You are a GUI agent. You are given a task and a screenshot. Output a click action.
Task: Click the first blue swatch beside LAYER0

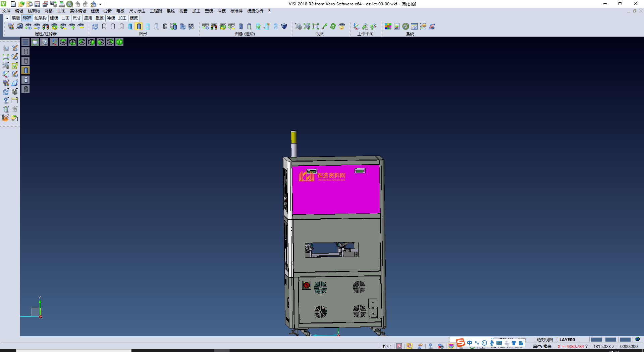pyautogui.click(x=596, y=340)
